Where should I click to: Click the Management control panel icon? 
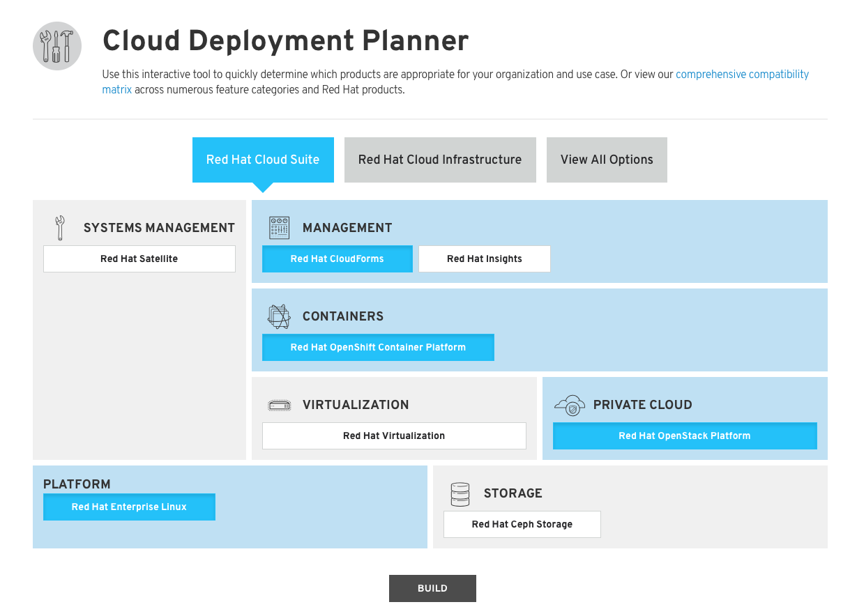278,227
